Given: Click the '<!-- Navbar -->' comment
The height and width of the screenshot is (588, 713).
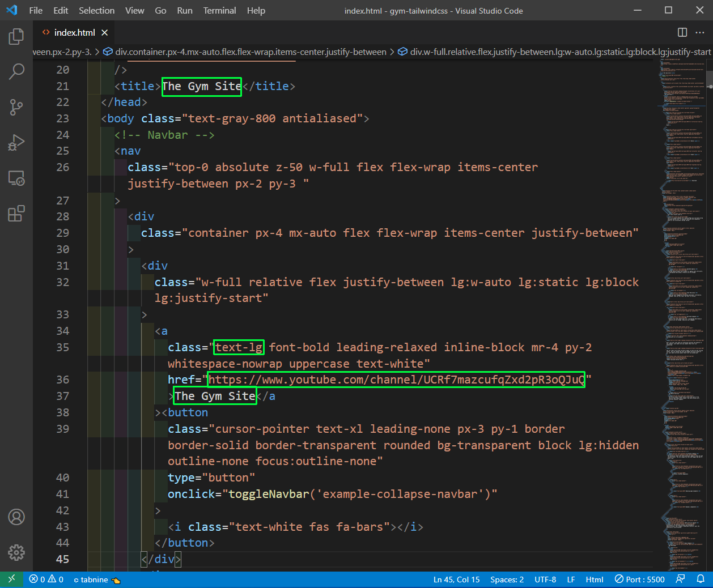Looking at the screenshot, I should [x=164, y=135].
